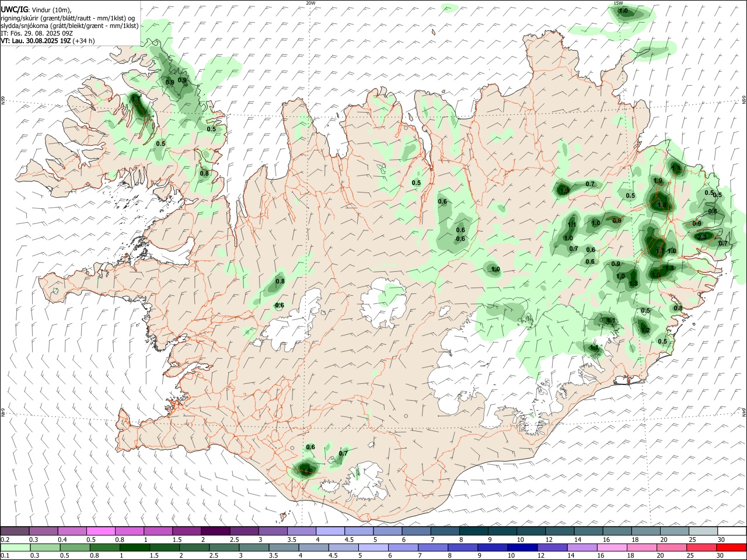
Task: Click the white top-row swatch above 30
Action: pos(732,531)
